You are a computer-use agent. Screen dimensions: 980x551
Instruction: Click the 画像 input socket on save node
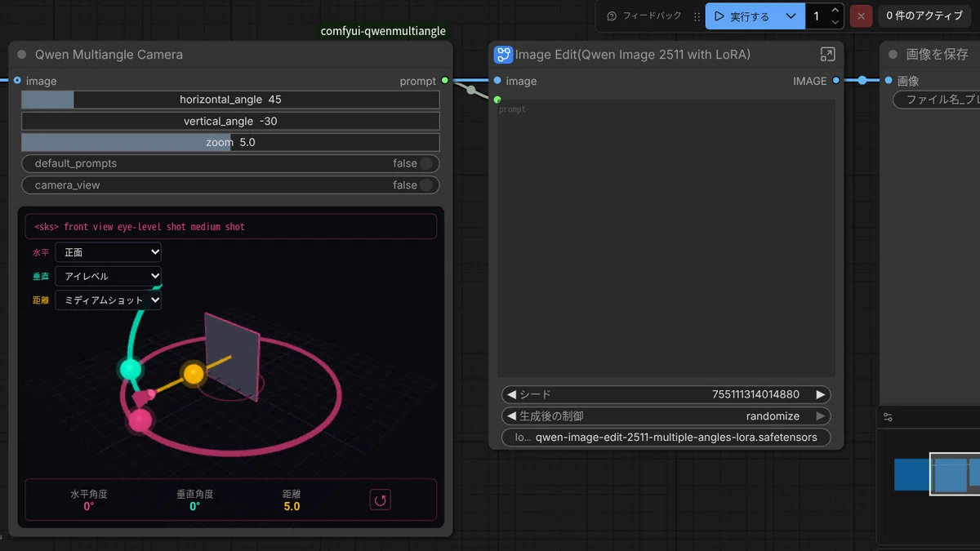(x=889, y=81)
